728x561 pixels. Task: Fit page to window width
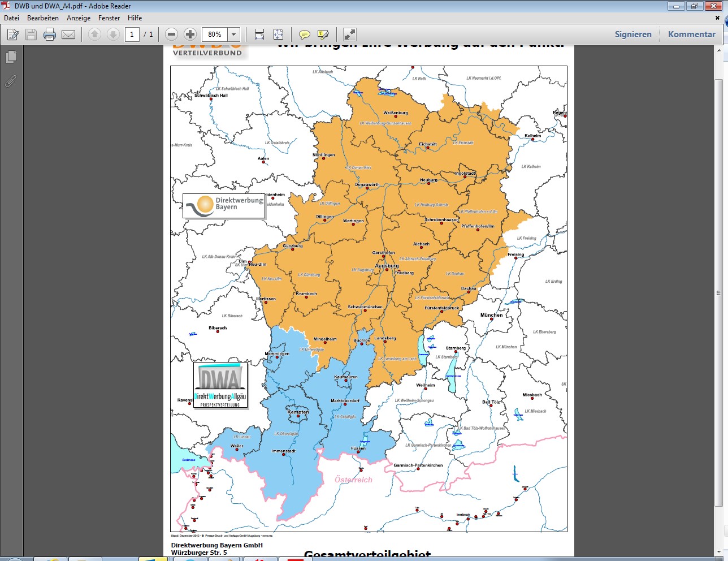(x=259, y=34)
